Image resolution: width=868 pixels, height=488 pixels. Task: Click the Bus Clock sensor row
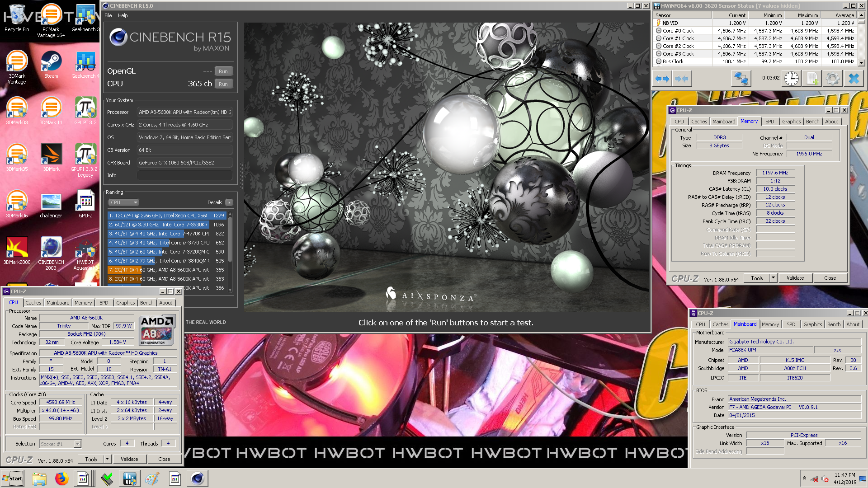click(756, 61)
